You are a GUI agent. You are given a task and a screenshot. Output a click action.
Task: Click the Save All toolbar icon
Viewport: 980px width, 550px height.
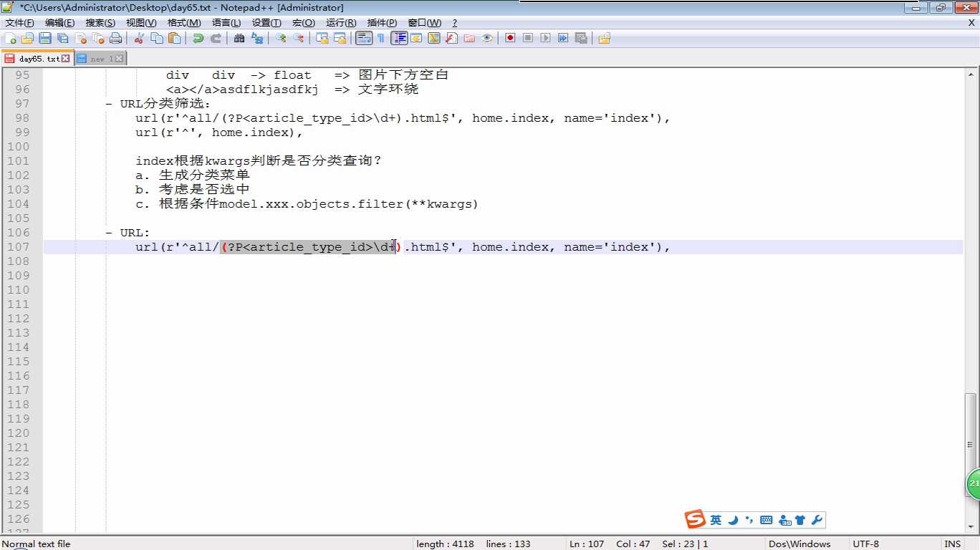pos(63,38)
